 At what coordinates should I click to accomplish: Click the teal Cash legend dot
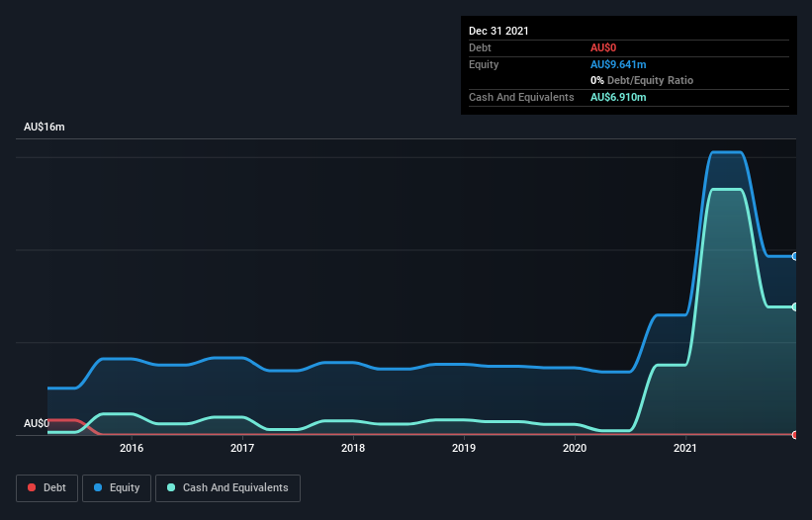[171, 487]
